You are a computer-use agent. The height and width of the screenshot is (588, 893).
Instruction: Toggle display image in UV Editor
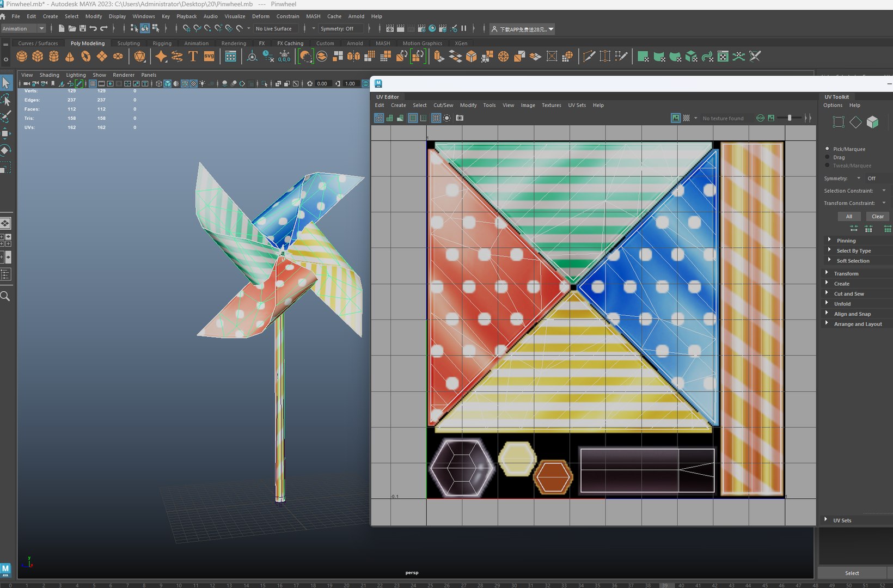click(x=676, y=118)
